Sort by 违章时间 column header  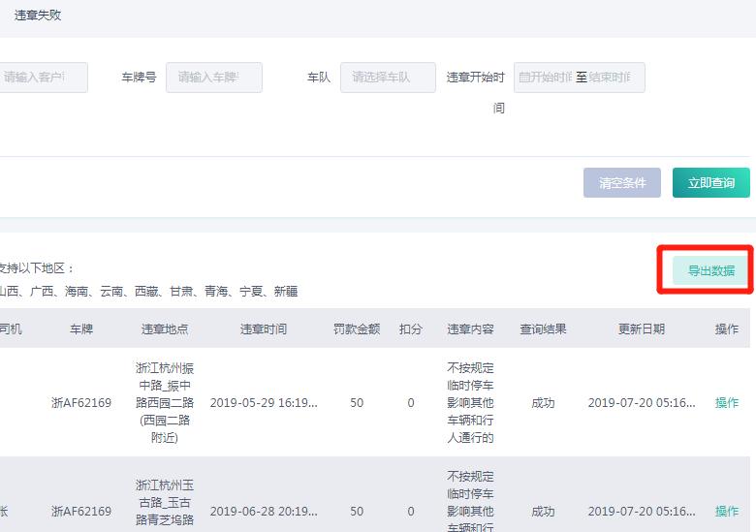(264, 329)
